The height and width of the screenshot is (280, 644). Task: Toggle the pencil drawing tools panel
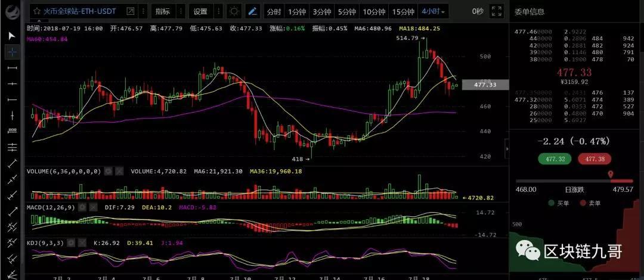point(253,11)
